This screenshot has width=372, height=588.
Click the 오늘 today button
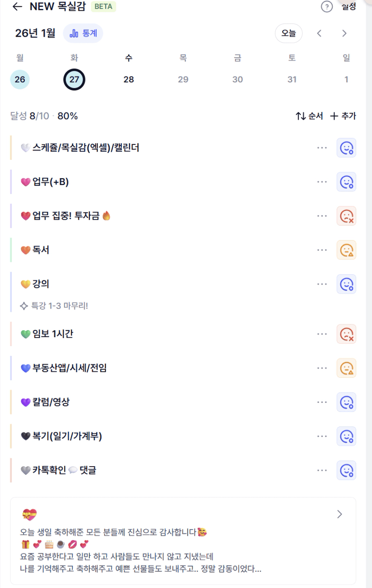click(289, 33)
